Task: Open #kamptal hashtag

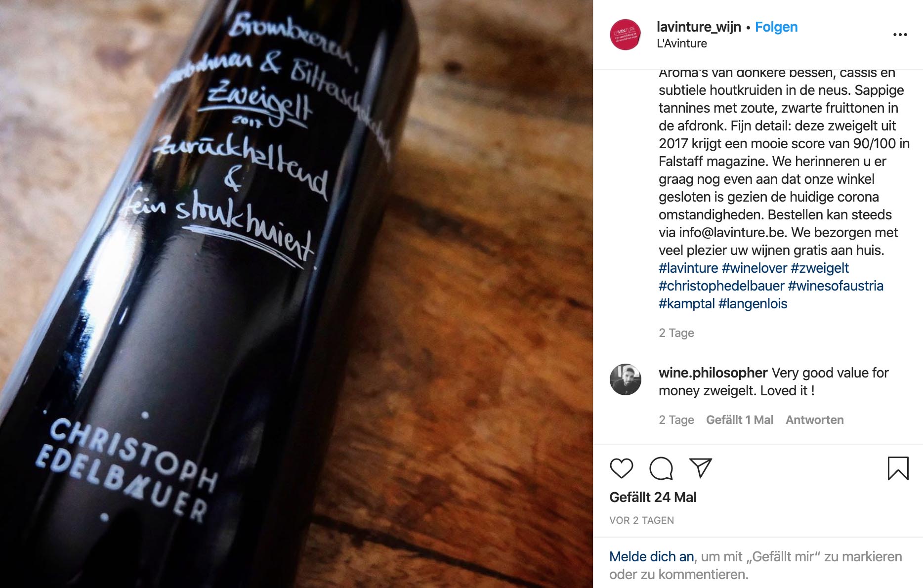Action: pos(686,303)
